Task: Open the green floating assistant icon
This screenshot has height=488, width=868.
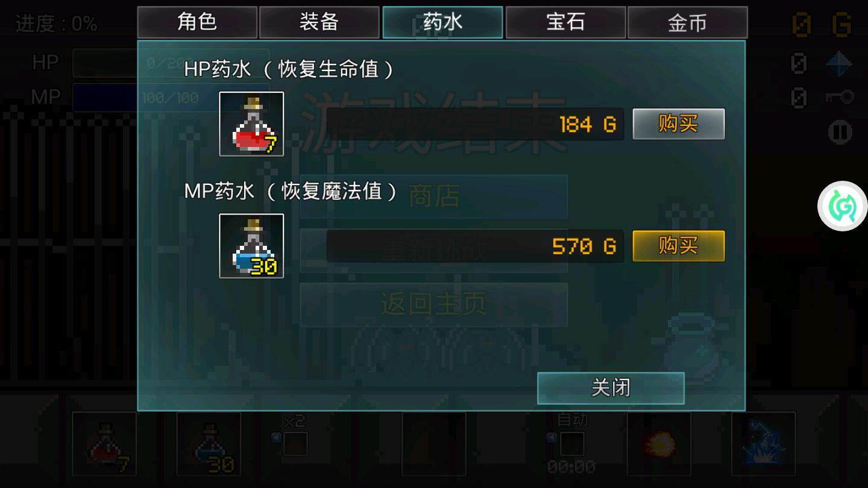Action: 843,206
